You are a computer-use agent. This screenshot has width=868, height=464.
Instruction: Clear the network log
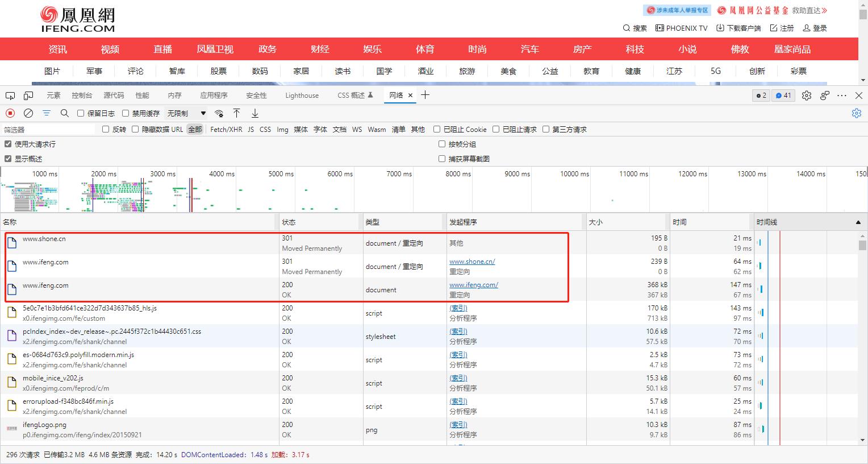click(x=28, y=113)
